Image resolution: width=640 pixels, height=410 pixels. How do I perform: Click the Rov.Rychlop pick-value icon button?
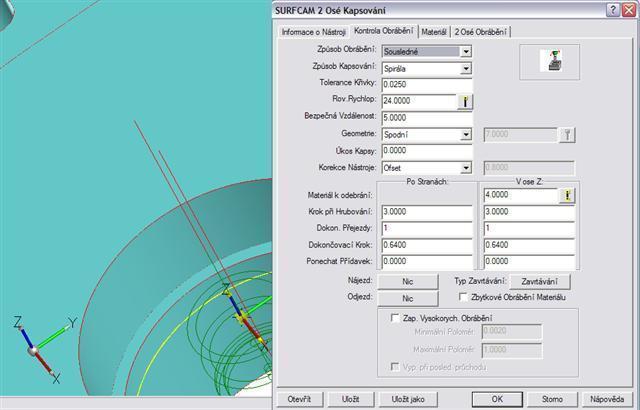point(464,102)
